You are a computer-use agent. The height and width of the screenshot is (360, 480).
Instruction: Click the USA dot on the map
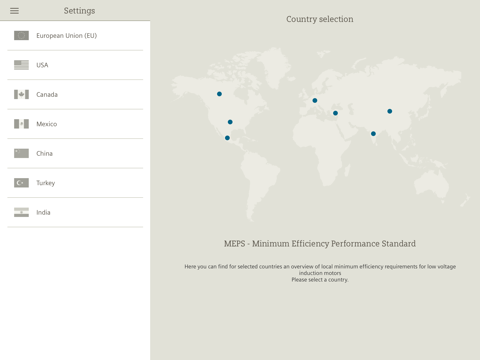coord(230,122)
